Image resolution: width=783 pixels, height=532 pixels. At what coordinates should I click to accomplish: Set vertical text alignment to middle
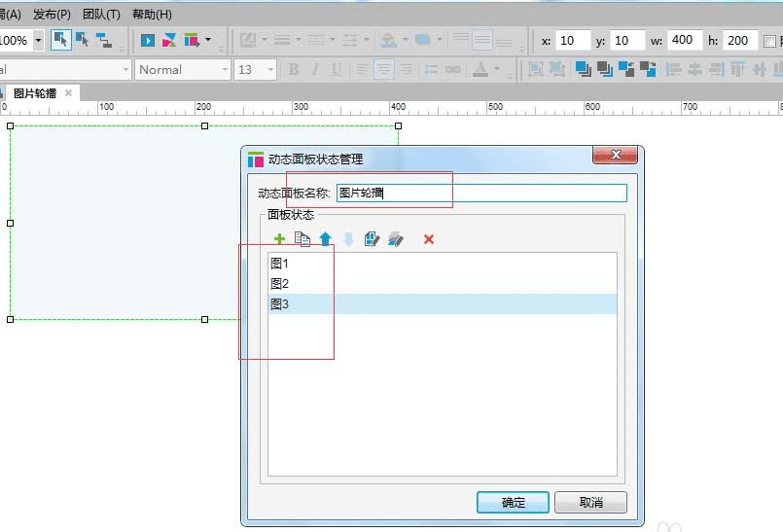pyautogui.click(x=481, y=40)
